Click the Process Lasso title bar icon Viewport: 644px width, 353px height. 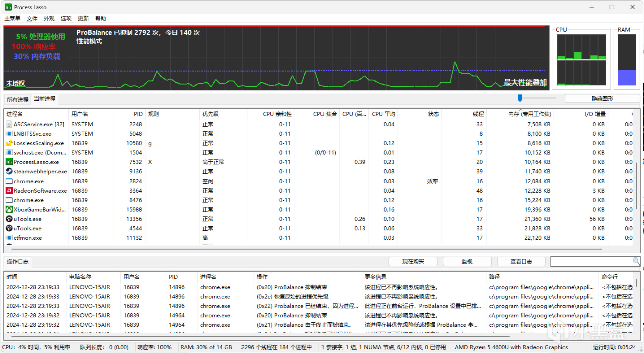tap(8, 7)
